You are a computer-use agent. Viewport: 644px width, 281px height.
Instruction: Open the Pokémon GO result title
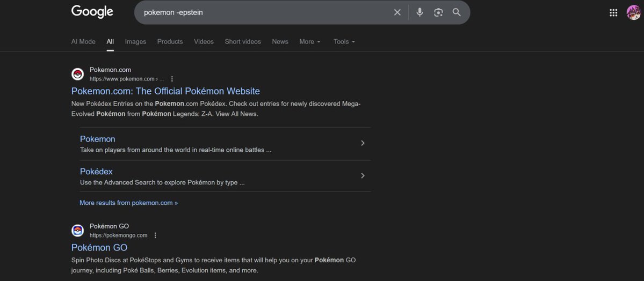(99, 247)
